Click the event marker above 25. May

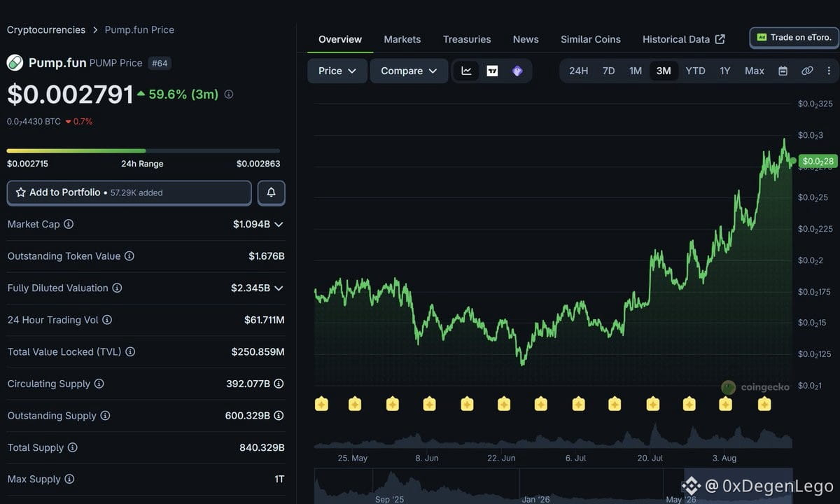coord(355,404)
